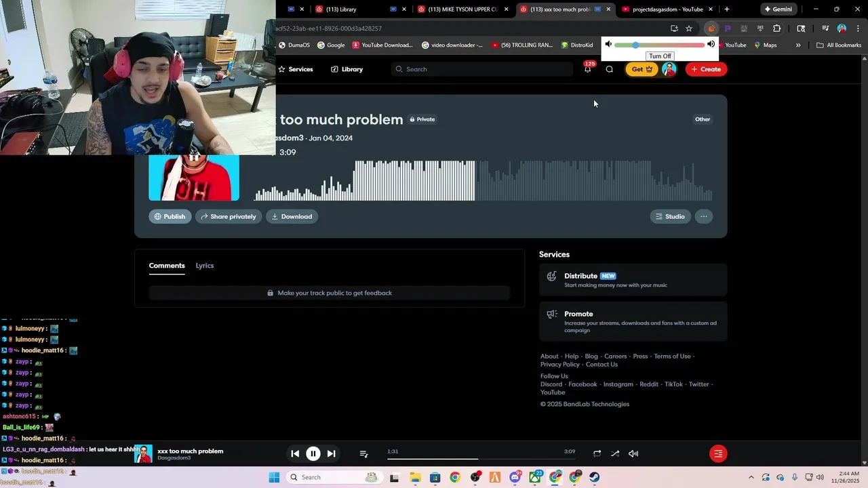
Task: Seek within the track waveform
Action: (483, 181)
